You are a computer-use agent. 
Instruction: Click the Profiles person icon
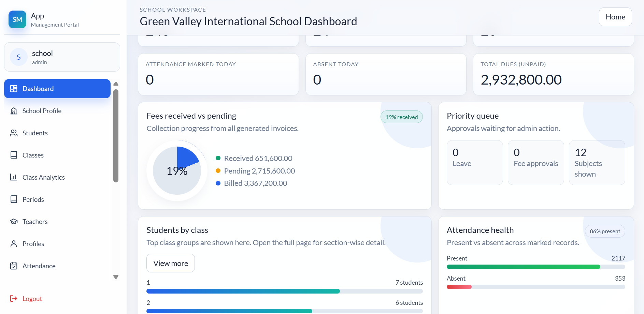pyautogui.click(x=14, y=244)
